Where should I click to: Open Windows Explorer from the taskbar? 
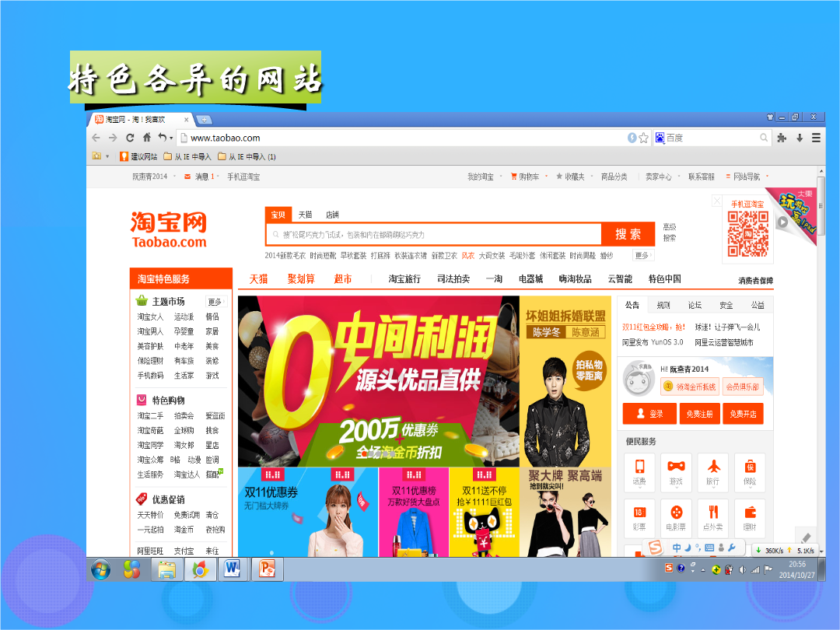click(166, 569)
